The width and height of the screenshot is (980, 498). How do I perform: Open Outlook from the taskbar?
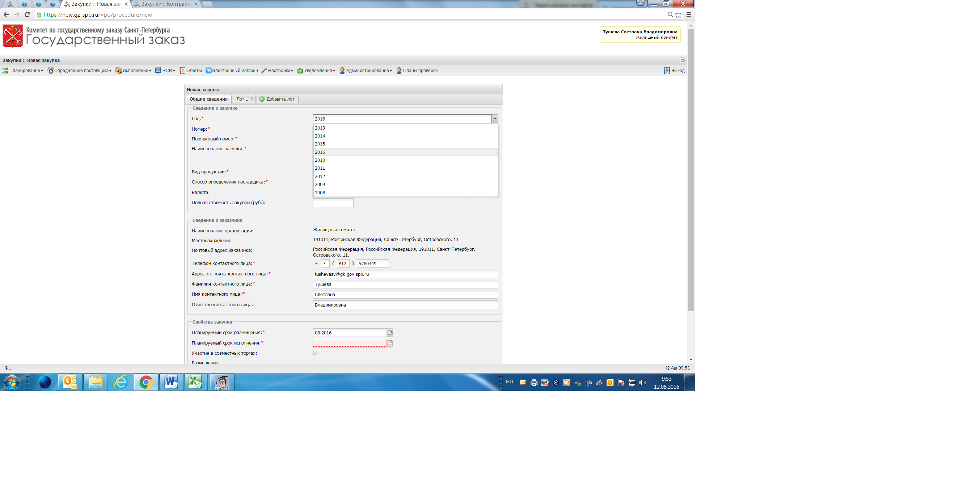tap(70, 382)
